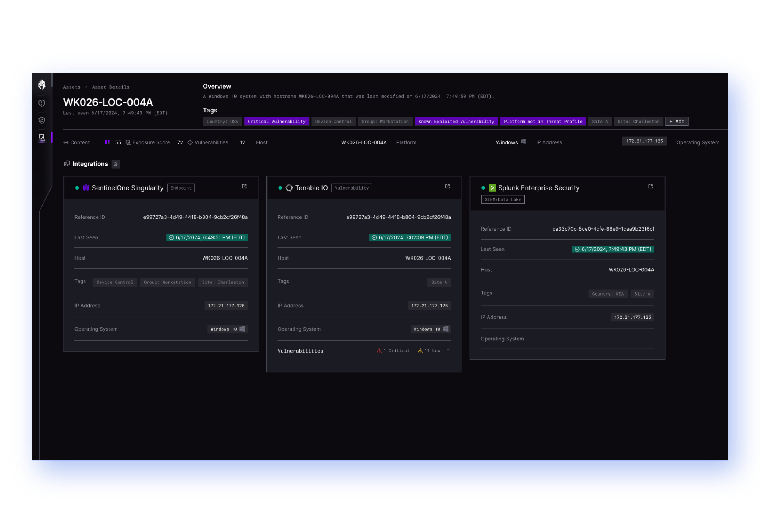Open the hexagon lock icon in sidebar
The width and height of the screenshot is (760, 532).
tap(42, 120)
